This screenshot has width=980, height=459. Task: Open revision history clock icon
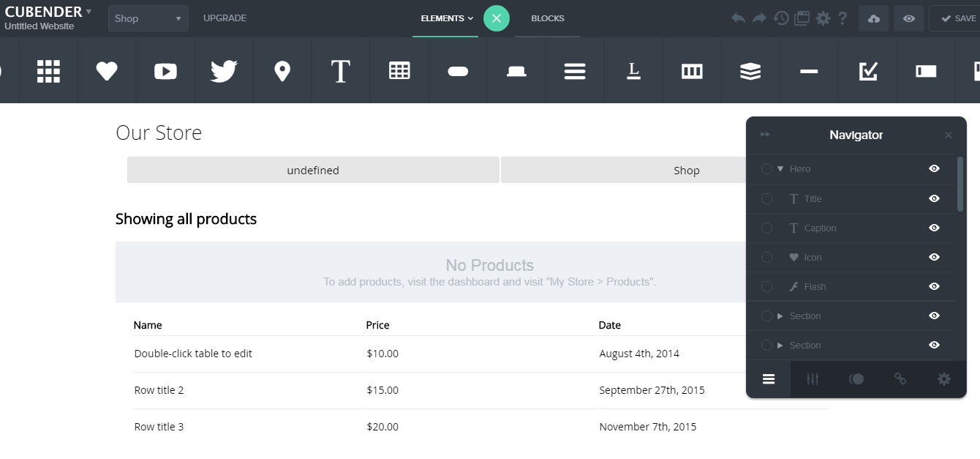(x=781, y=18)
